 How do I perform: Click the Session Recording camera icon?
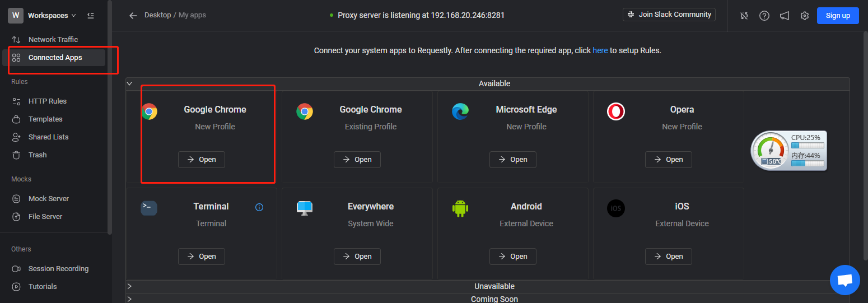click(x=16, y=268)
